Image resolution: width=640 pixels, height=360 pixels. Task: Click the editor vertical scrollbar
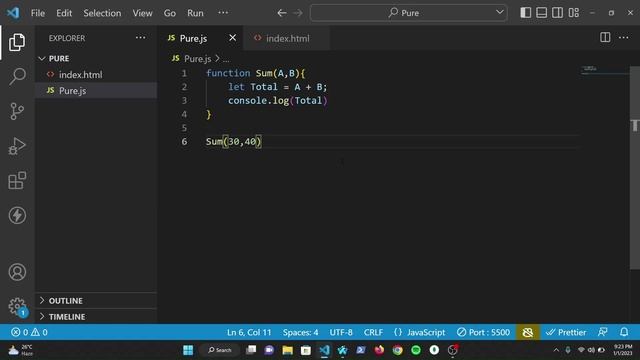(635, 168)
